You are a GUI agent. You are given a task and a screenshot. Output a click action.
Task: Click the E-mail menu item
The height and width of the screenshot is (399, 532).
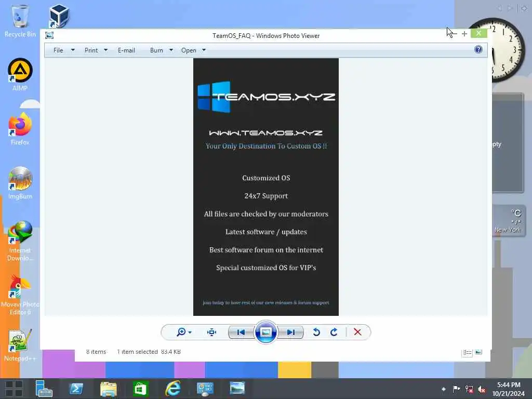pos(126,50)
